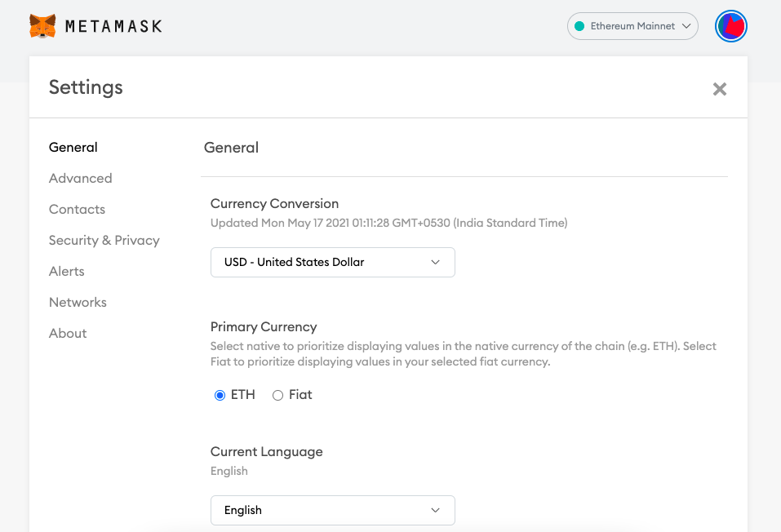Go to Contacts settings
The image size is (781, 532).
coord(77,210)
